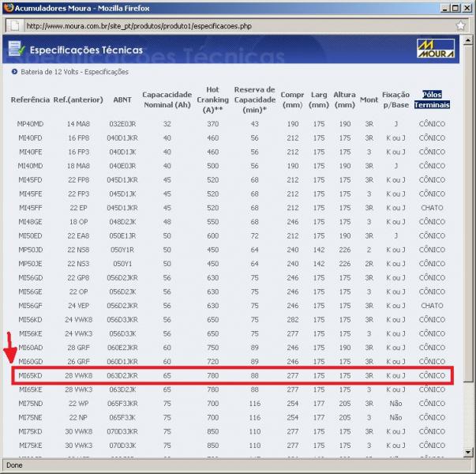Select the MI40MD reference cell

pyautogui.click(x=30, y=166)
